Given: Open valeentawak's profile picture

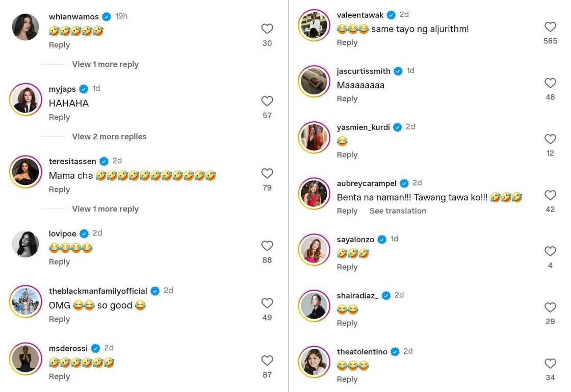Looking at the screenshot, I should 314,25.
